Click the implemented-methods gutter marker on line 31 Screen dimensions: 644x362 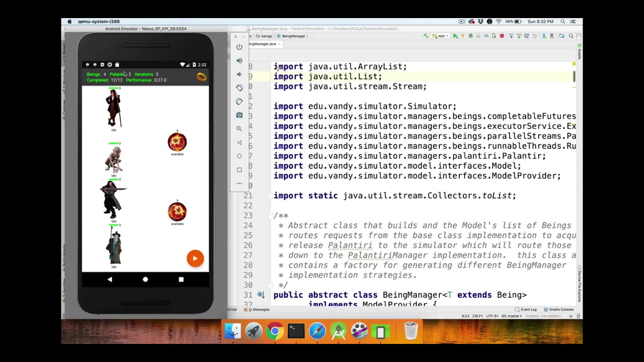pos(260,295)
